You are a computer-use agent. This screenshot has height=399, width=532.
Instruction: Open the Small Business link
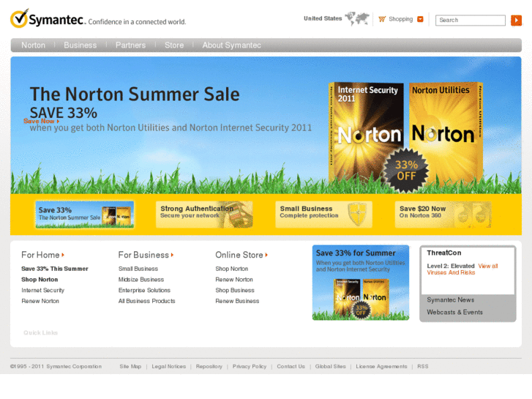click(138, 269)
